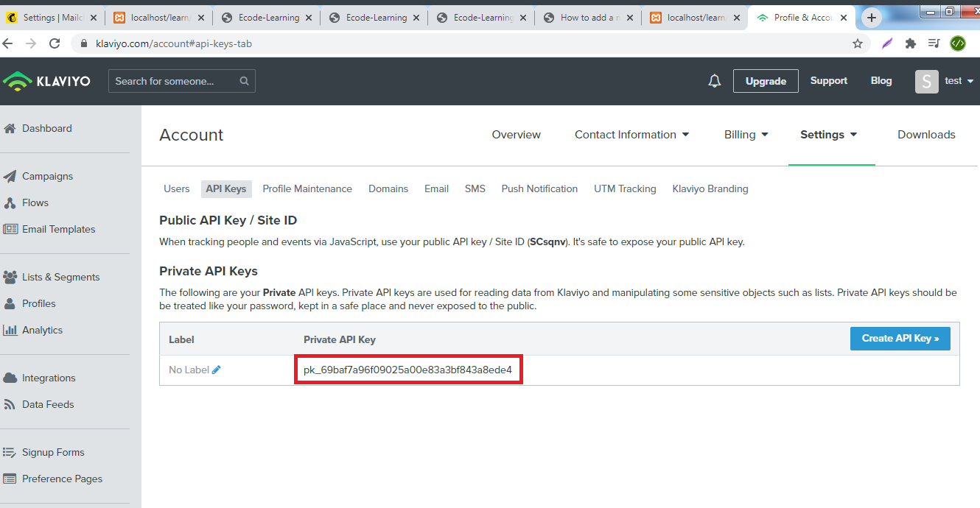The image size is (980, 508).
Task: Go to Signup Forms
Action: click(53, 452)
